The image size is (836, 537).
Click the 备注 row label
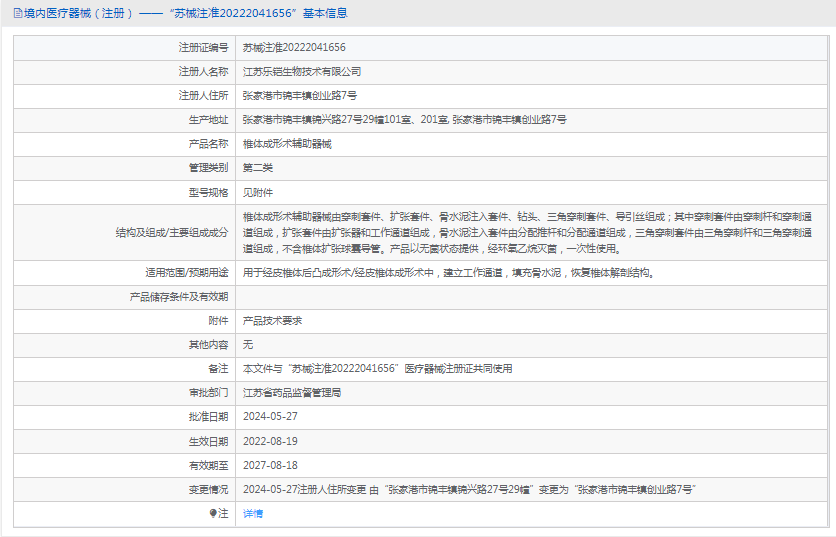click(218, 368)
